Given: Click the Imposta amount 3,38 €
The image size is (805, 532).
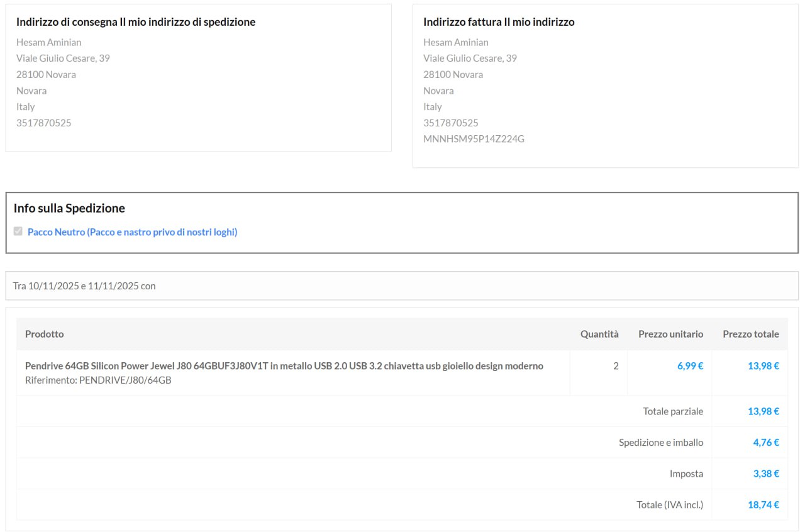Looking at the screenshot, I should 765,474.
